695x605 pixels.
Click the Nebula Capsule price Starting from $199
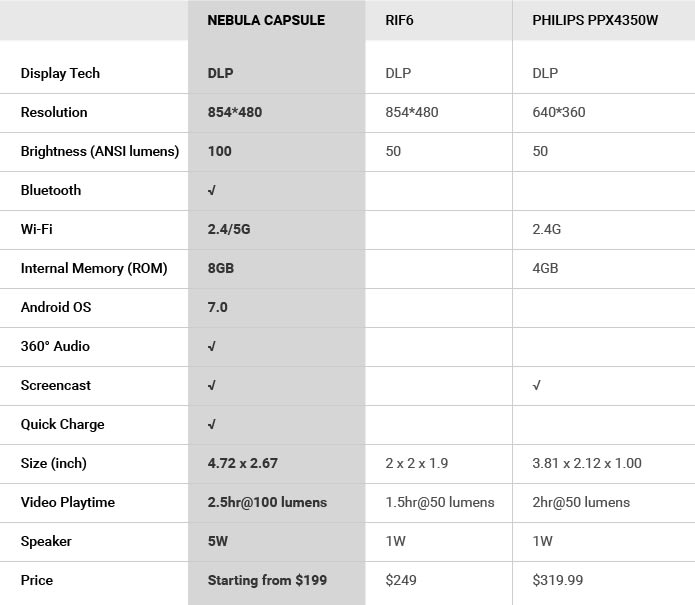[x=267, y=580]
